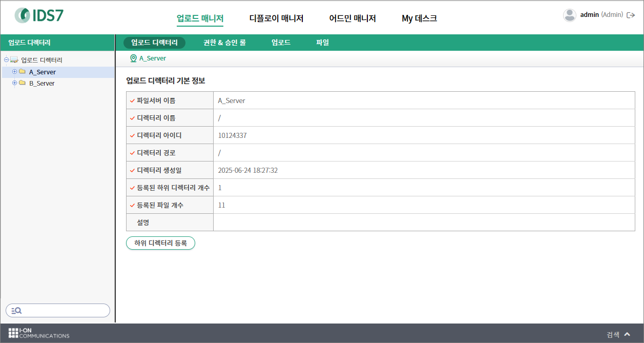Expand the A_Server tree node
This screenshot has width=644, height=343.
click(15, 72)
